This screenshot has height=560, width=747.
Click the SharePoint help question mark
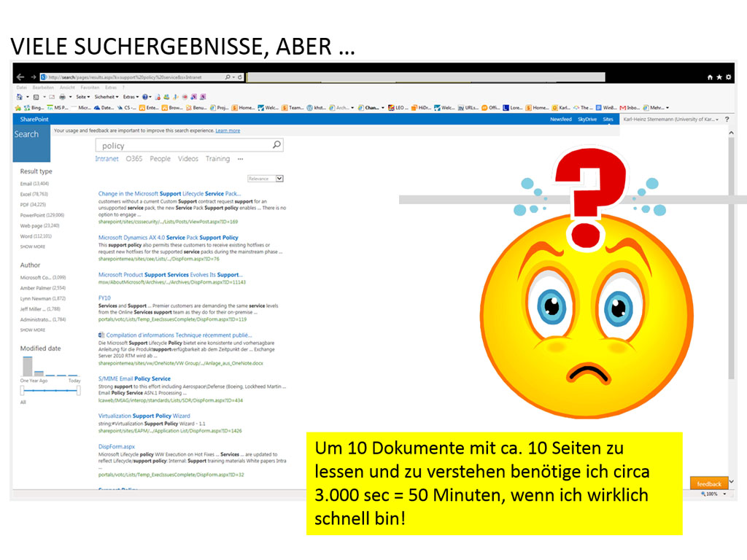click(x=727, y=119)
